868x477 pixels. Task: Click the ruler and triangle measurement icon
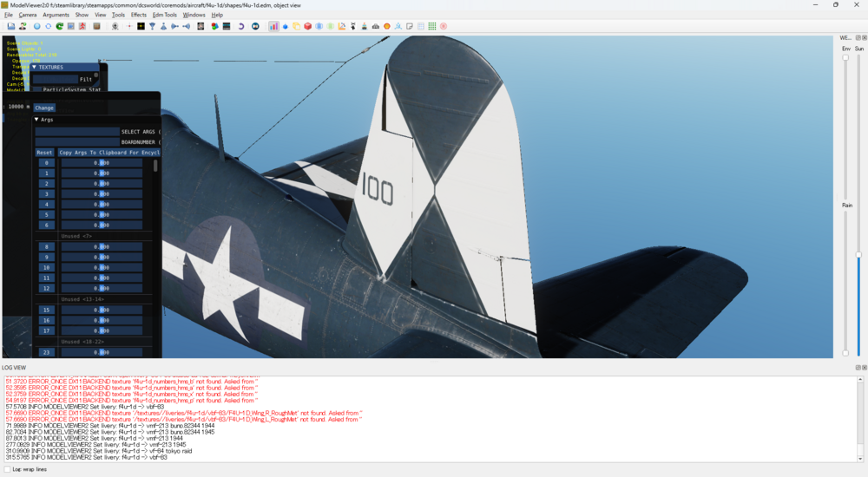341,26
